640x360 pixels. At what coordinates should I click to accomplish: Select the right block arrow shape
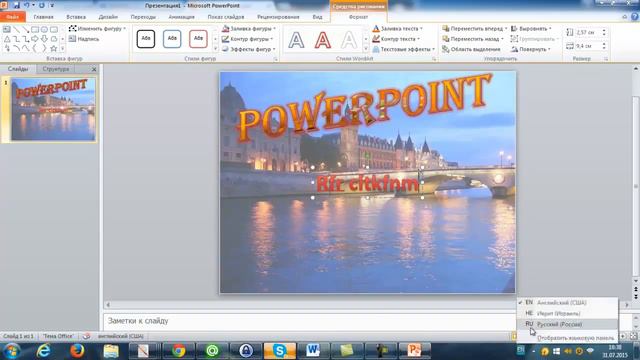coord(35,39)
